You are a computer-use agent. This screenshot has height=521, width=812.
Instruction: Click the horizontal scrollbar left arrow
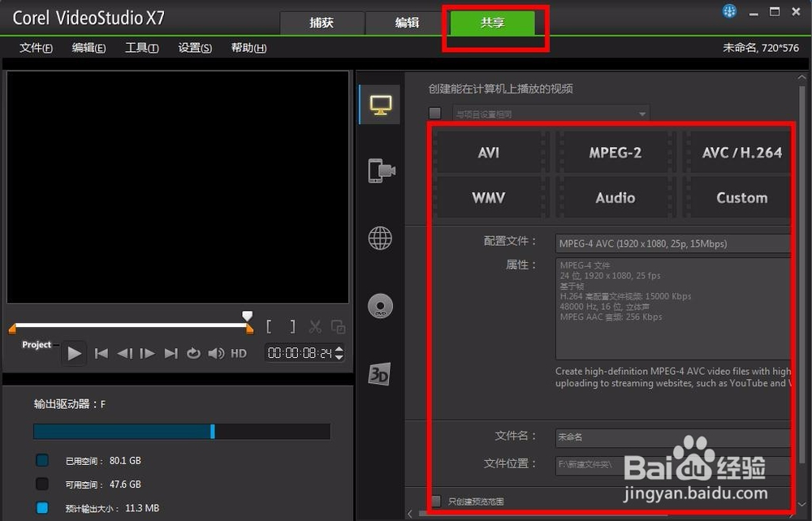coord(410,514)
